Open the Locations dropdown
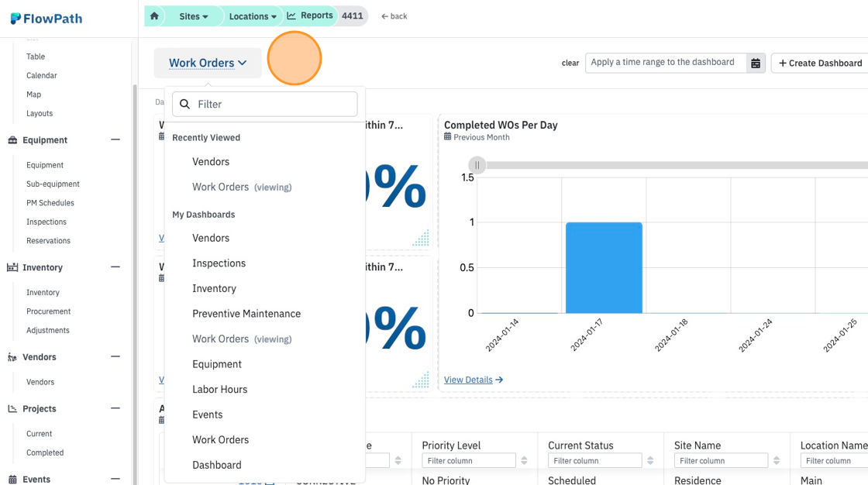 [x=253, y=16]
